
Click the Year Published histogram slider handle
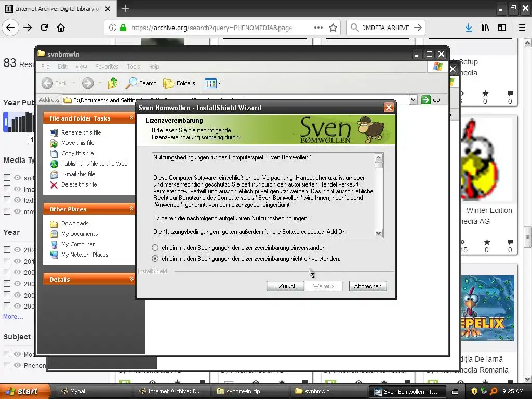tap(5, 122)
